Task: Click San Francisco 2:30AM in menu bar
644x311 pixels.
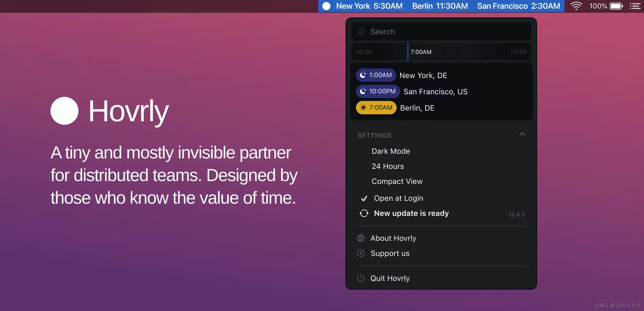Action: pos(519,6)
